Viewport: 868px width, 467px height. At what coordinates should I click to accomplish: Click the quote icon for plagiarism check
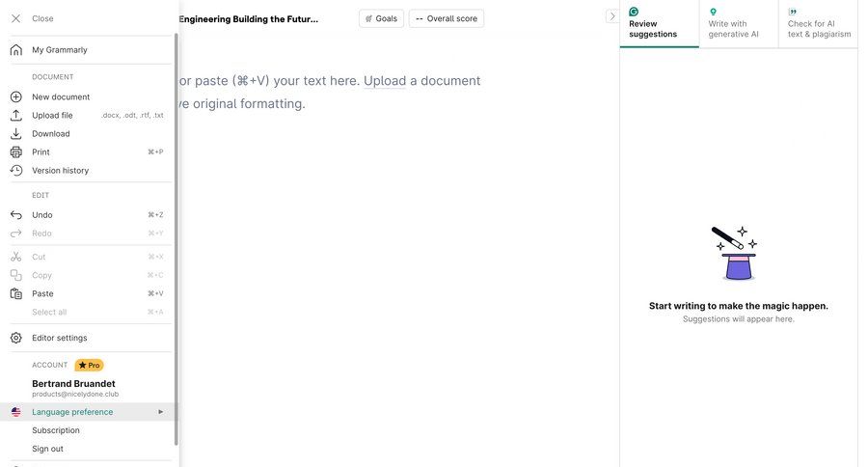pos(792,12)
